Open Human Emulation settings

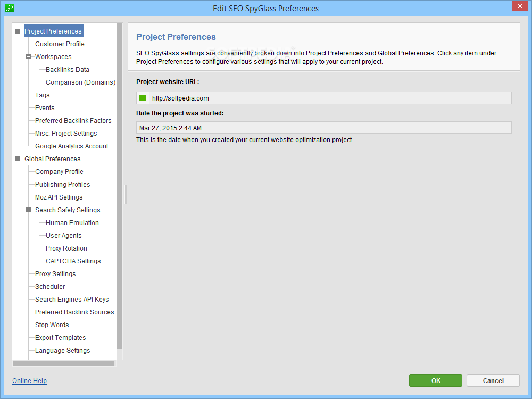click(x=72, y=223)
